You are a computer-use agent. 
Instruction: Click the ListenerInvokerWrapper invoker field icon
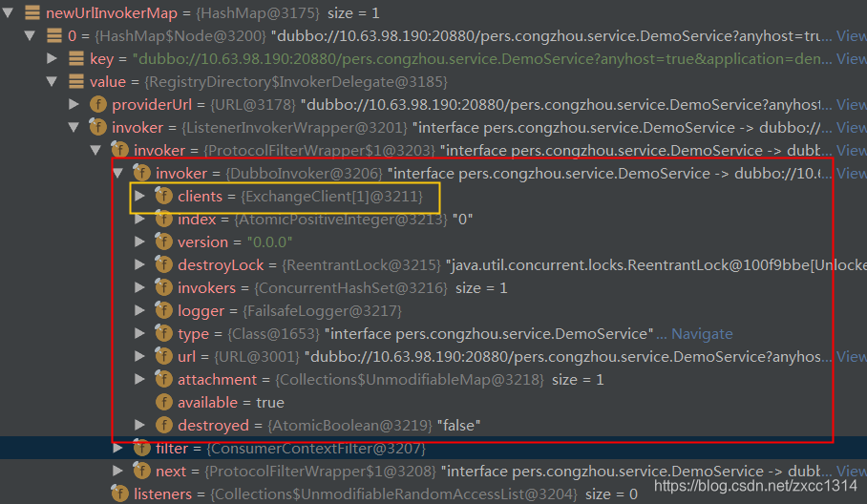pos(97,127)
